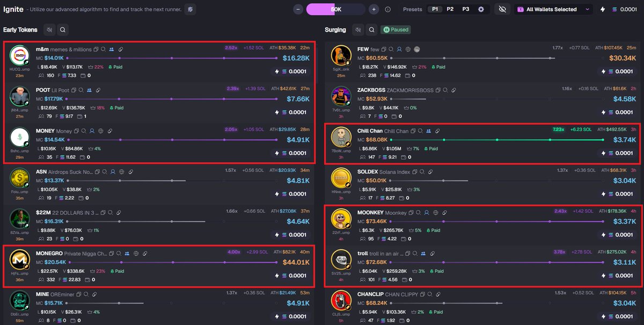Decrease the 50K value with minus
Viewport: 644px width, 325px height.
(x=298, y=9)
